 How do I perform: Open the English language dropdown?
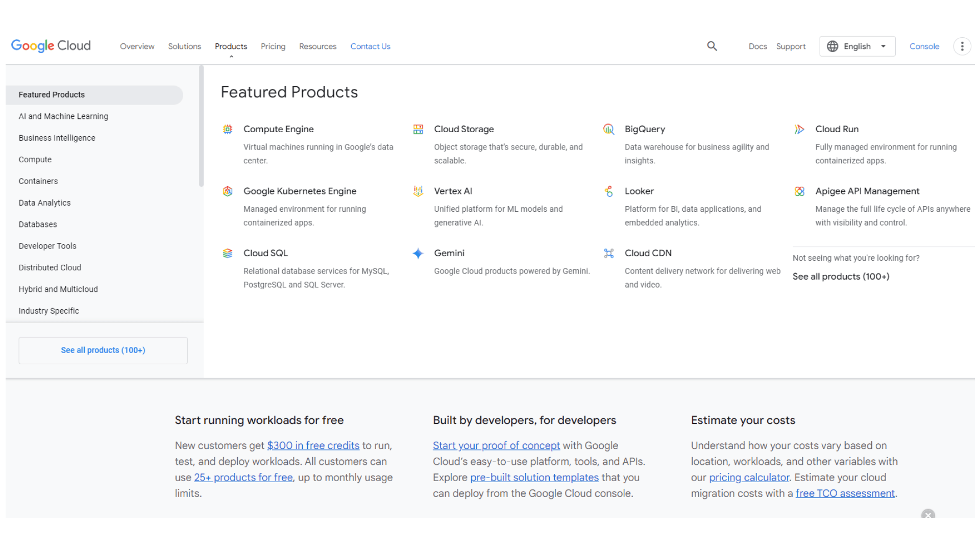[857, 46]
